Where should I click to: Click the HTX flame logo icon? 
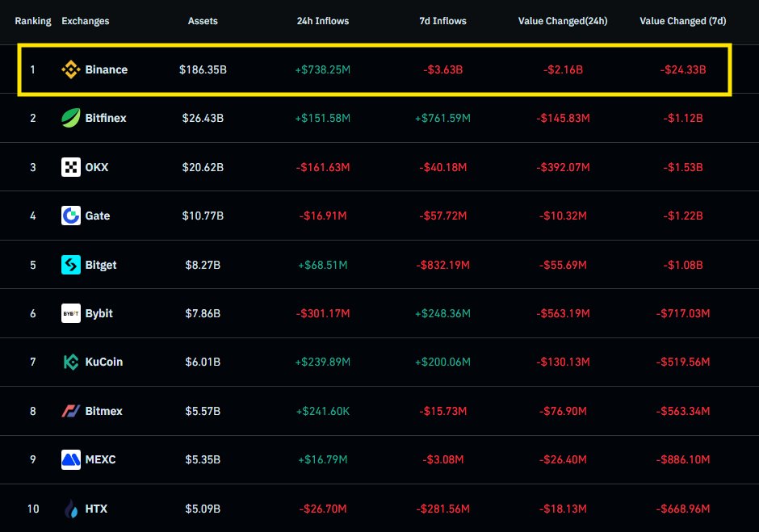pos(70,509)
